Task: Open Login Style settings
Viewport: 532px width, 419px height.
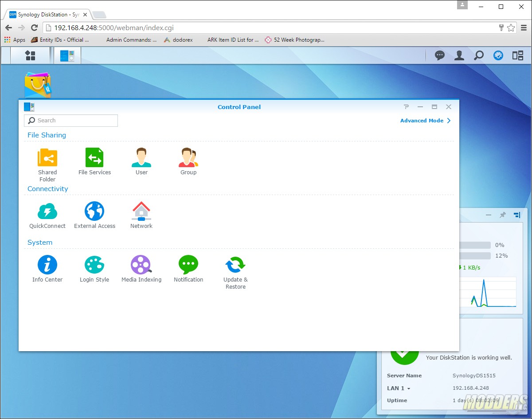Action: point(94,269)
